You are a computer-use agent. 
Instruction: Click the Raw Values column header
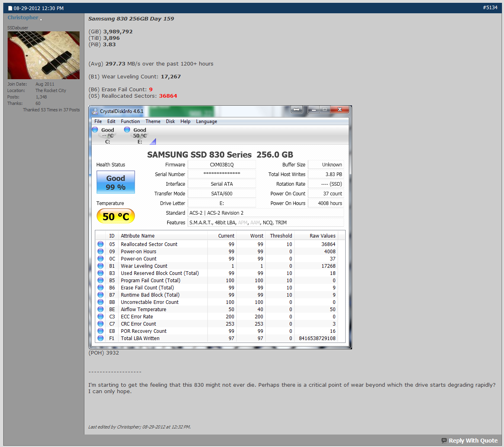tap(316, 236)
